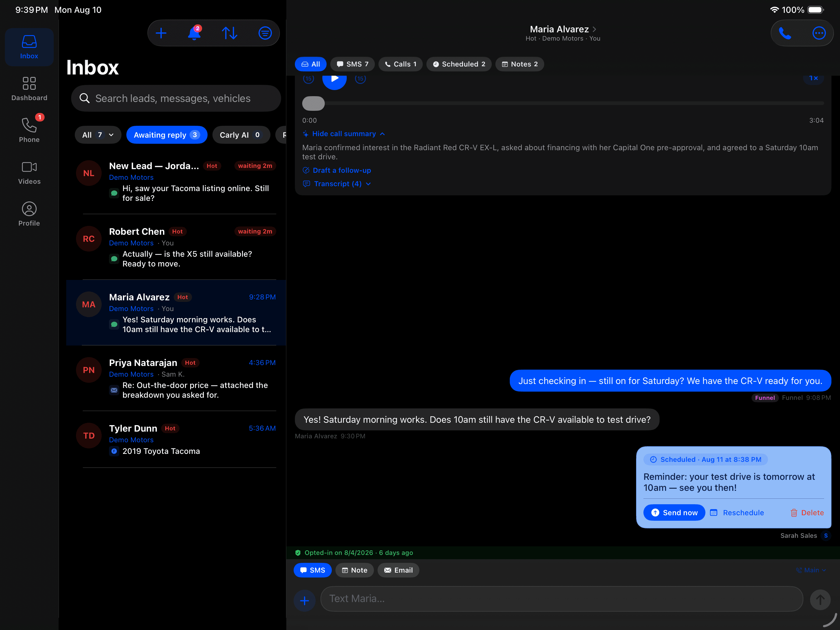Click email icon in Priya's message preview
The image size is (840, 630).
click(114, 390)
